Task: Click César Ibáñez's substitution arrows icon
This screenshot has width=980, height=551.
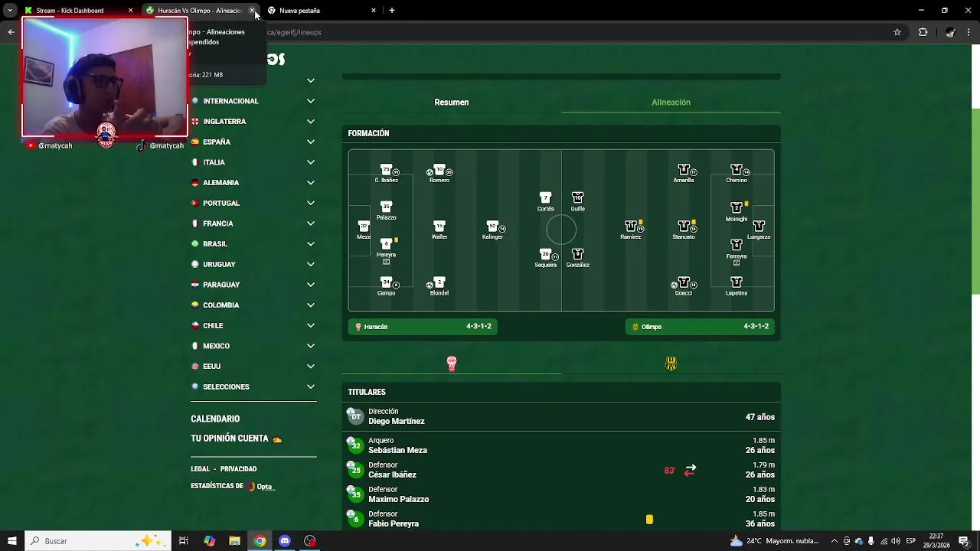Action: tap(690, 470)
